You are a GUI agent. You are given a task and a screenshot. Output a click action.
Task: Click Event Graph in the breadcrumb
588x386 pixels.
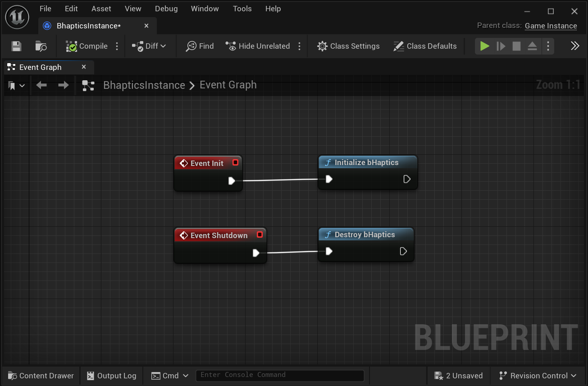(228, 85)
